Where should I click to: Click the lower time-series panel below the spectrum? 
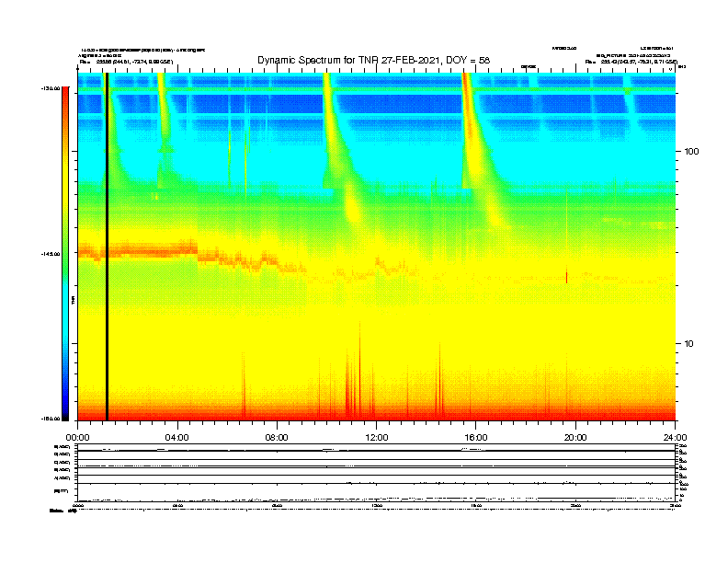tap(377, 473)
